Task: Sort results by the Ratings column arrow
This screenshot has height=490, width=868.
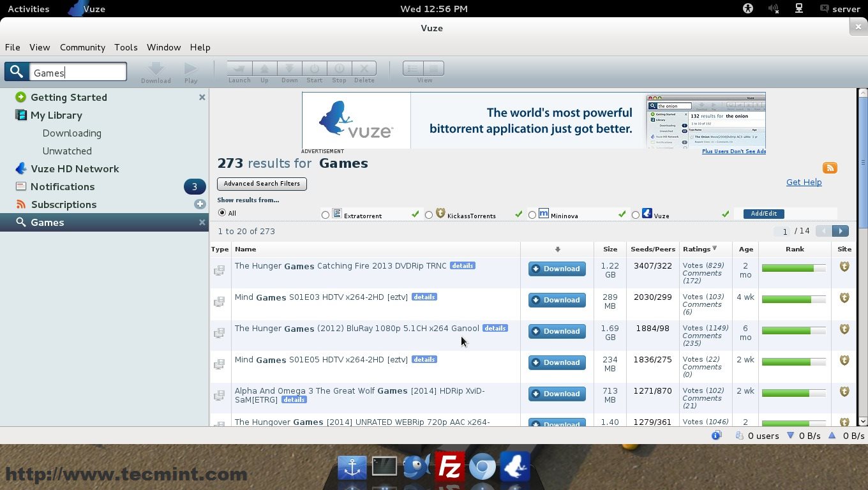Action: point(714,249)
